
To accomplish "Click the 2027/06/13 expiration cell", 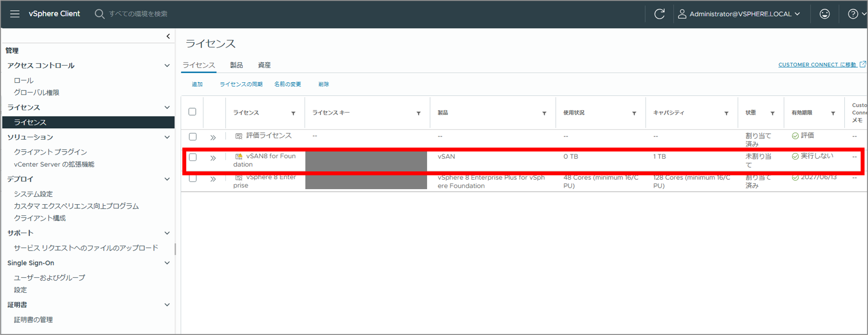I will (819, 177).
